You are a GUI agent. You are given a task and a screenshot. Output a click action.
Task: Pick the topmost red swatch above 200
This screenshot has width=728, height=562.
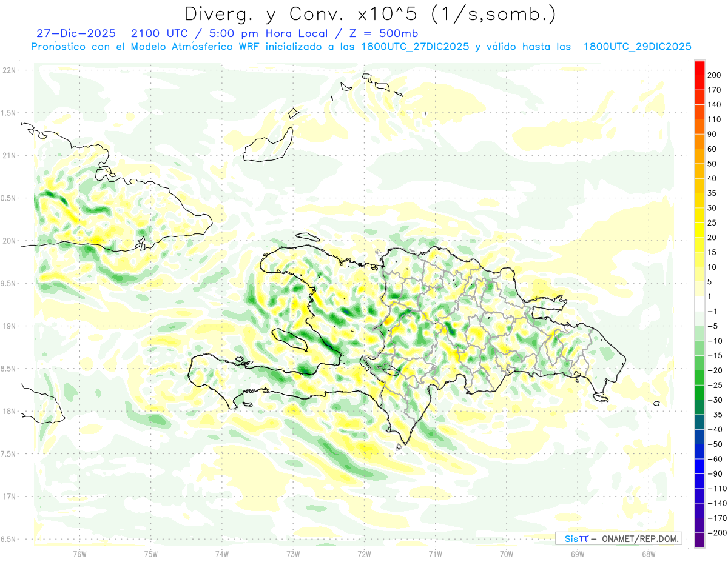699,68
